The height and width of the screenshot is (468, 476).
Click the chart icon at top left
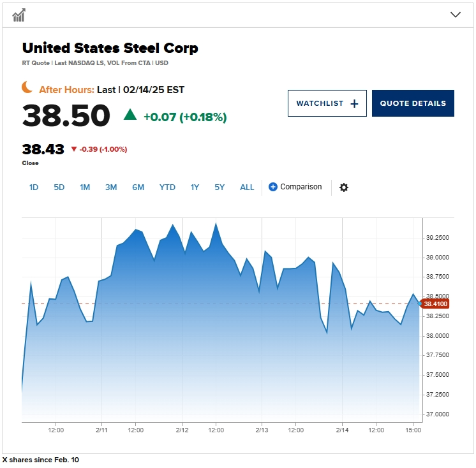click(19, 15)
